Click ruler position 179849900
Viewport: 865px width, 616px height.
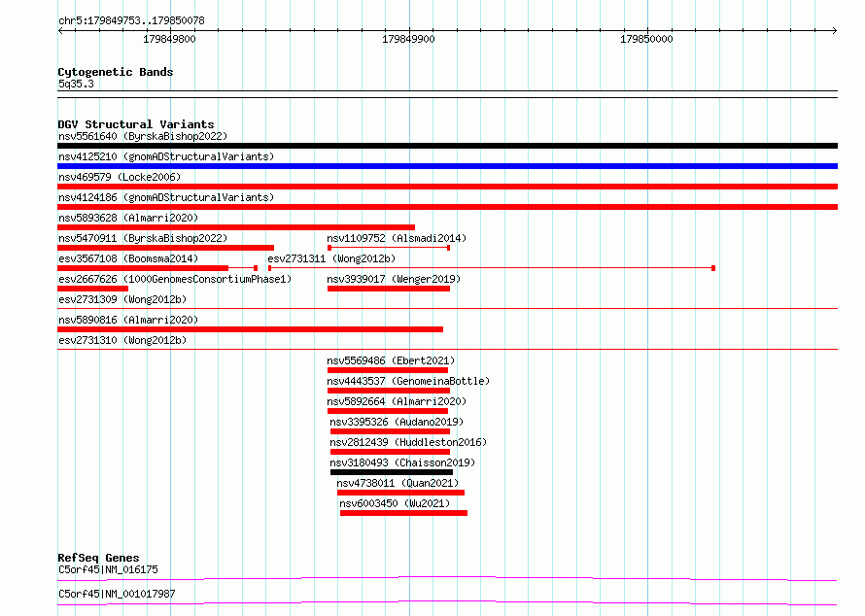(408, 39)
